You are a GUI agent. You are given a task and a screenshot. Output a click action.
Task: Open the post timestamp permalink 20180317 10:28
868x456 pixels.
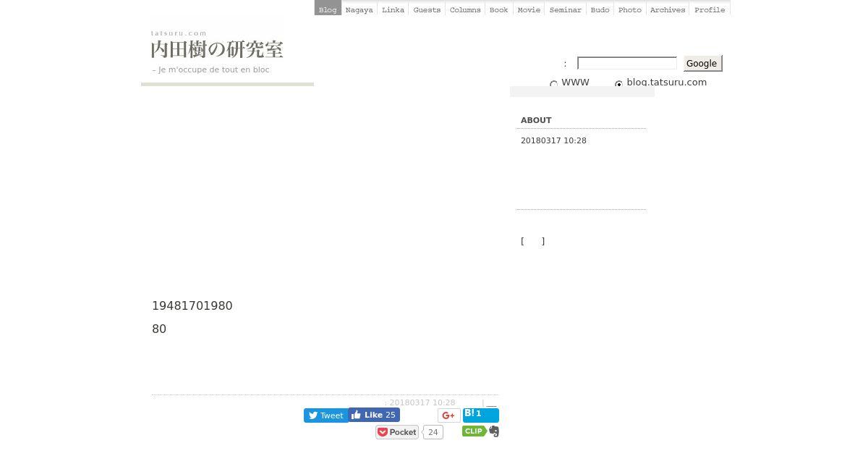coord(422,403)
